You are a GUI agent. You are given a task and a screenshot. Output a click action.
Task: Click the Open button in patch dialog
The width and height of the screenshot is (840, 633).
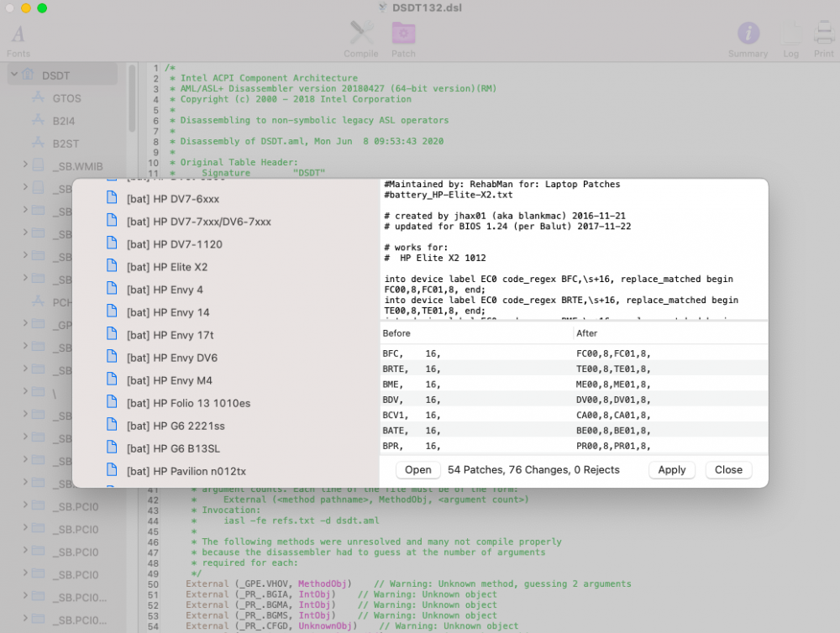(x=417, y=469)
